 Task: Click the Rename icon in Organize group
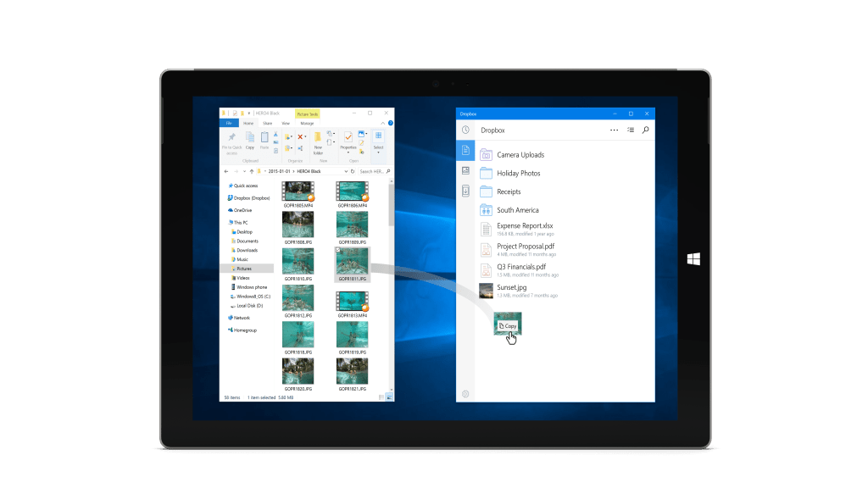pos(300,148)
